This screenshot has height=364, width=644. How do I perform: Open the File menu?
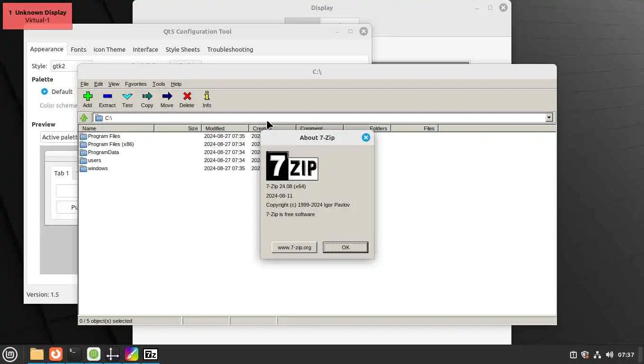click(x=84, y=84)
